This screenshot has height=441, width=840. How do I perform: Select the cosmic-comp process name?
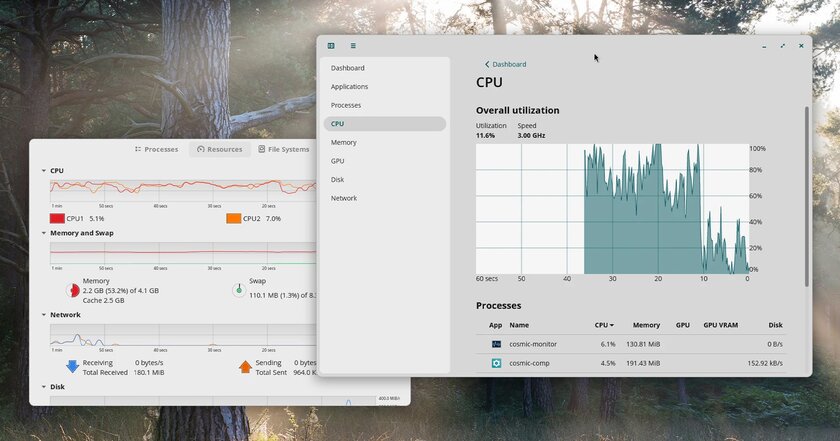pos(529,363)
